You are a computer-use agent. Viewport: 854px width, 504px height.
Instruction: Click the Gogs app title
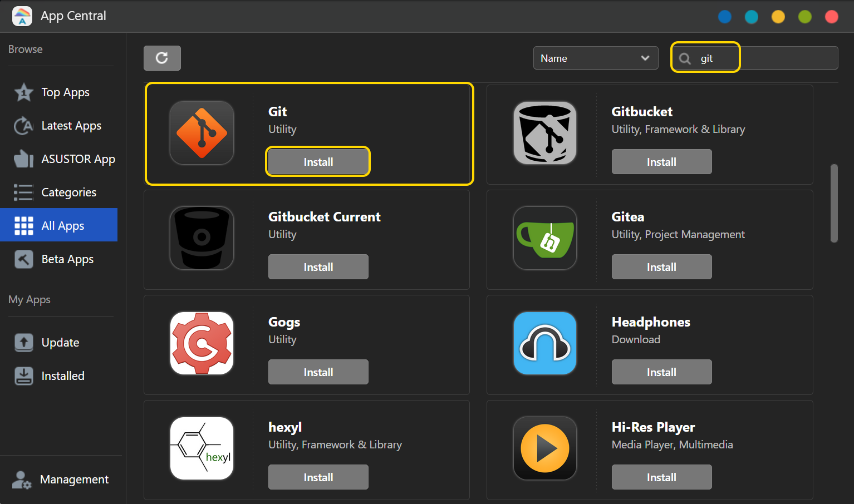pyautogui.click(x=284, y=322)
